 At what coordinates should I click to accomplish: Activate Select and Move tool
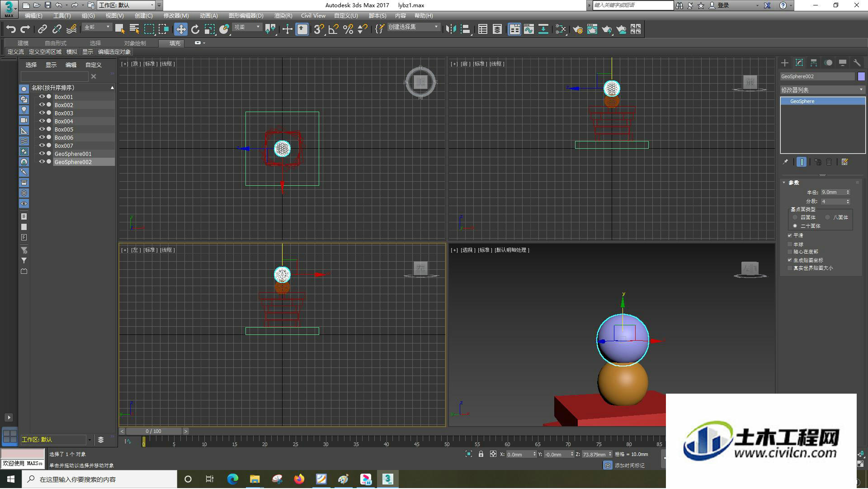coord(181,29)
